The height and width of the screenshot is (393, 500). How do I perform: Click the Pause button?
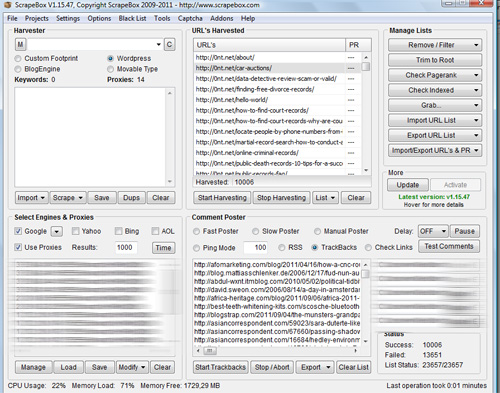pyautogui.click(x=465, y=231)
